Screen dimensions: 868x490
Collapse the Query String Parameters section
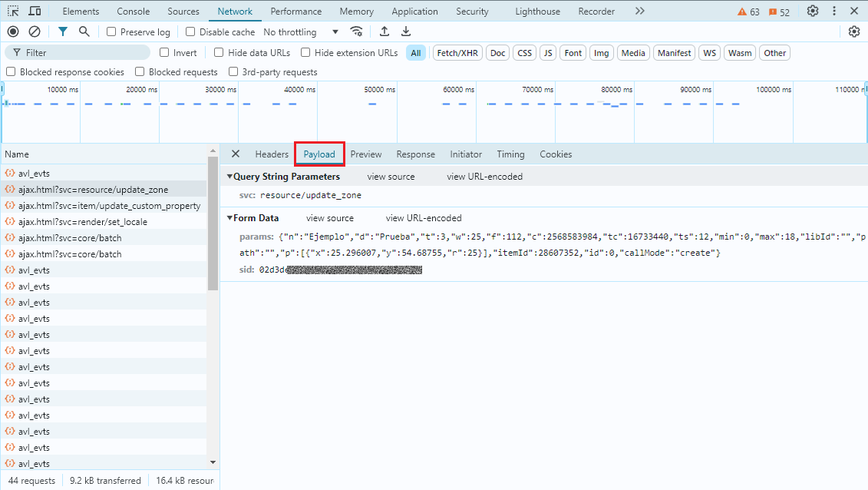point(229,177)
